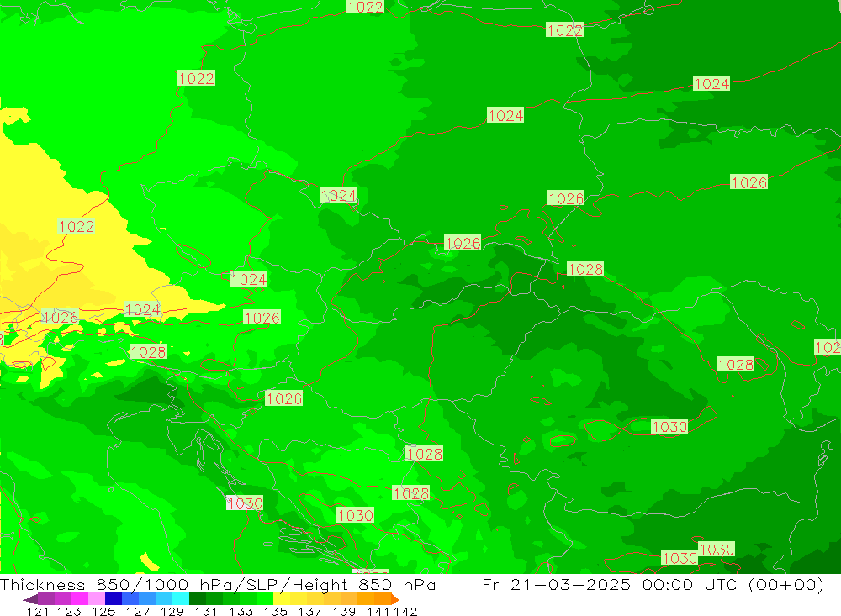Click the time '00:00 UTC'
Viewport: 841px width, 616px height.
(688, 584)
